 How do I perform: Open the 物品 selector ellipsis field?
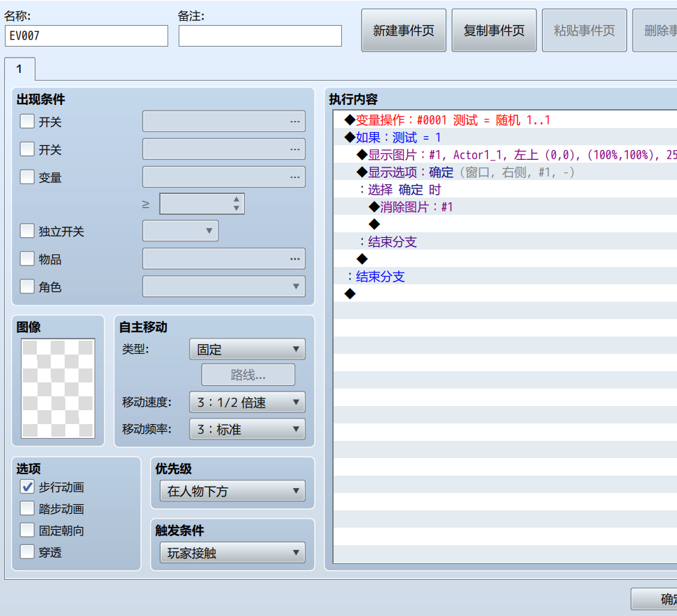(224, 259)
